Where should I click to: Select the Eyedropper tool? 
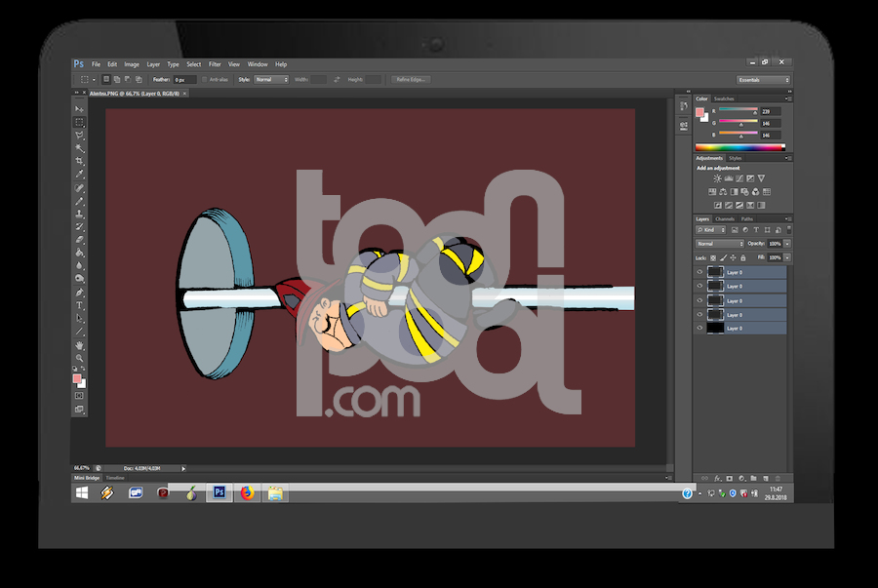pos(80,174)
